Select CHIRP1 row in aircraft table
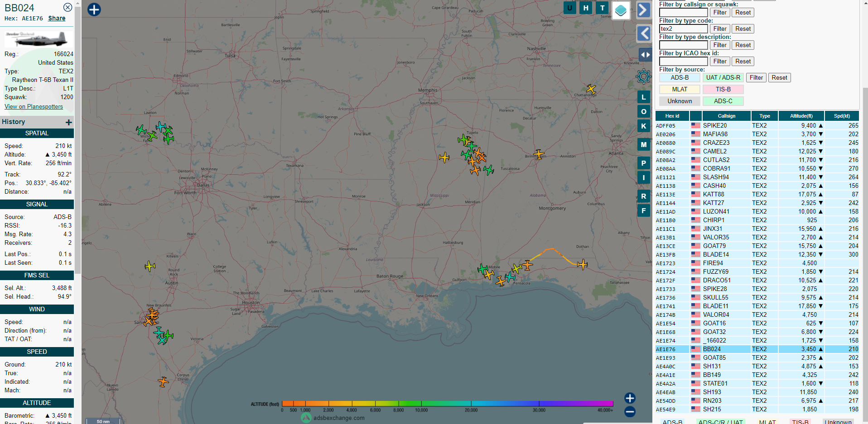868x424 pixels. pyautogui.click(x=757, y=220)
